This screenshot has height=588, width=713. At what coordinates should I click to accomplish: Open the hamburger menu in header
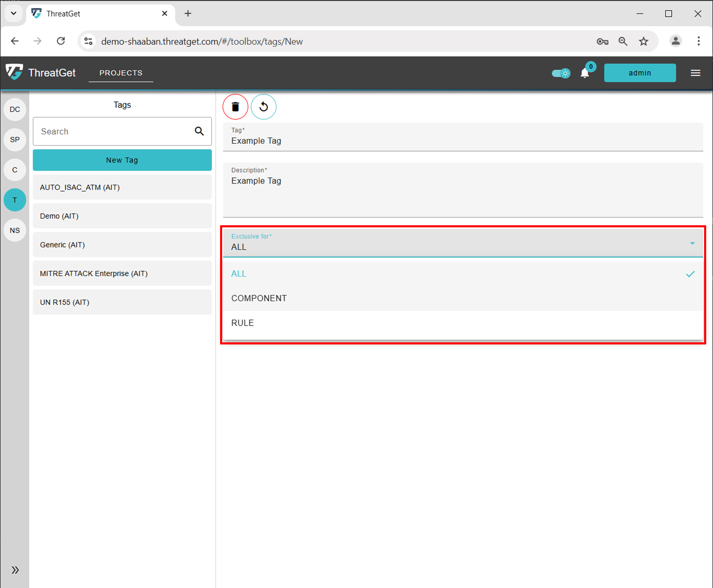coord(695,73)
